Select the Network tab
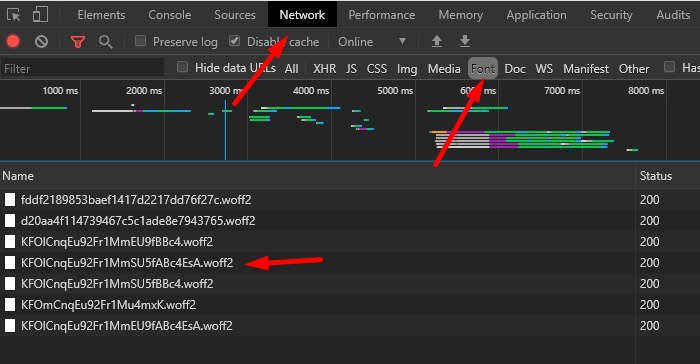The width and height of the screenshot is (700, 364). pyautogui.click(x=302, y=15)
